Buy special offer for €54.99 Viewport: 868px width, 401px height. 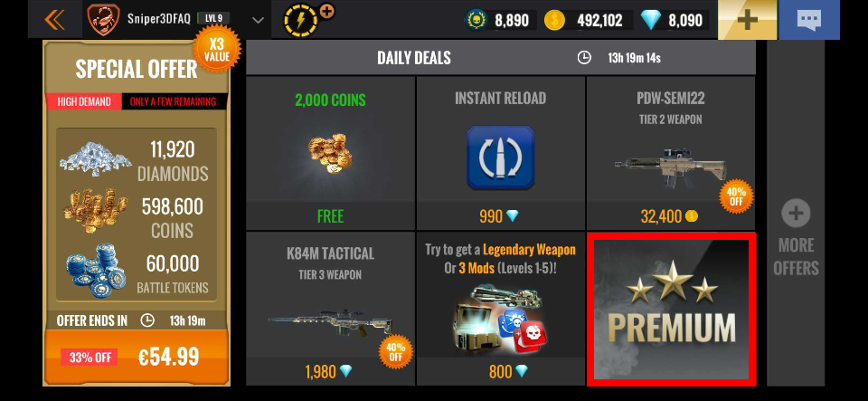tap(137, 358)
